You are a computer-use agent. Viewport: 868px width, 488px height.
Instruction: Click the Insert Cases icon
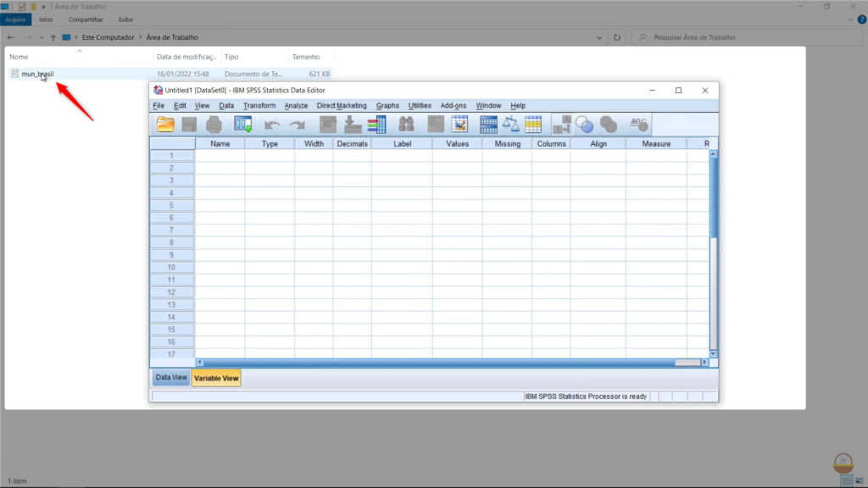point(436,125)
